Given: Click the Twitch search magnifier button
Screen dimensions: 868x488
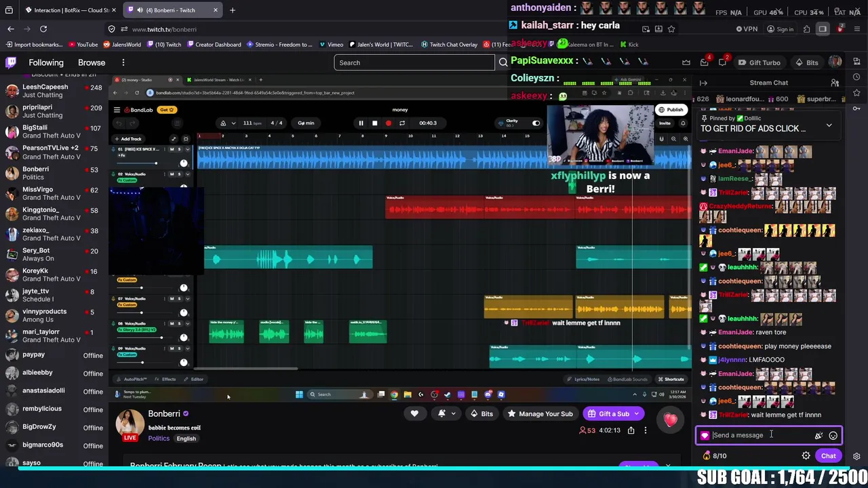Looking at the screenshot, I should [x=502, y=62].
